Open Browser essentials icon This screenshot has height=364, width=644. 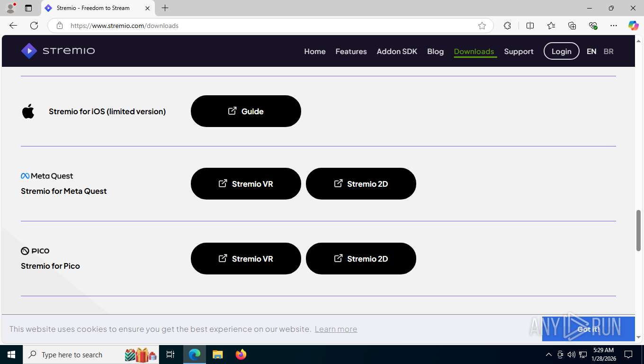(x=593, y=26)
